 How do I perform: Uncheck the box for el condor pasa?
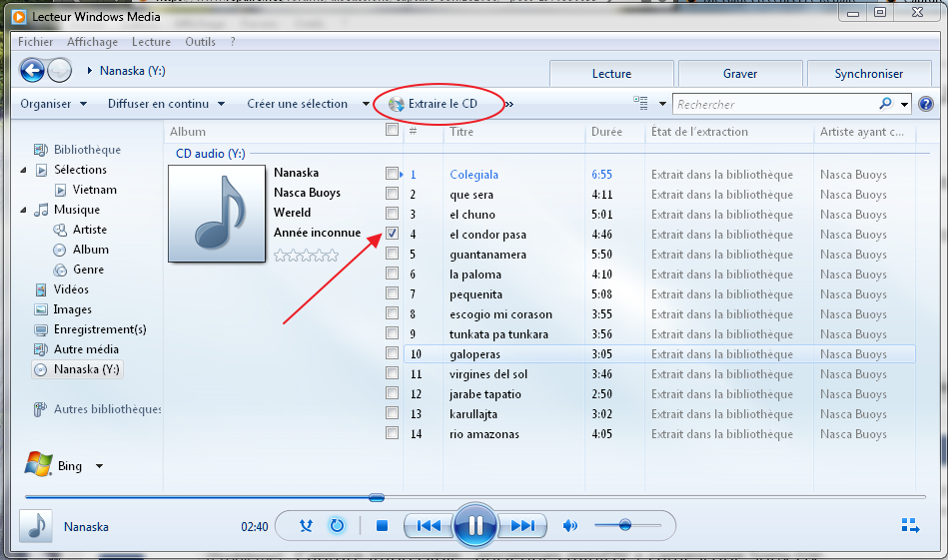click(392, 234)
